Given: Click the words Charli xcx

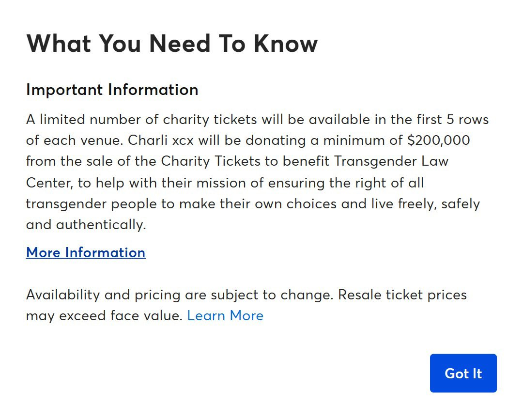Looking at the screenshot, I should [x=161, y=140].
